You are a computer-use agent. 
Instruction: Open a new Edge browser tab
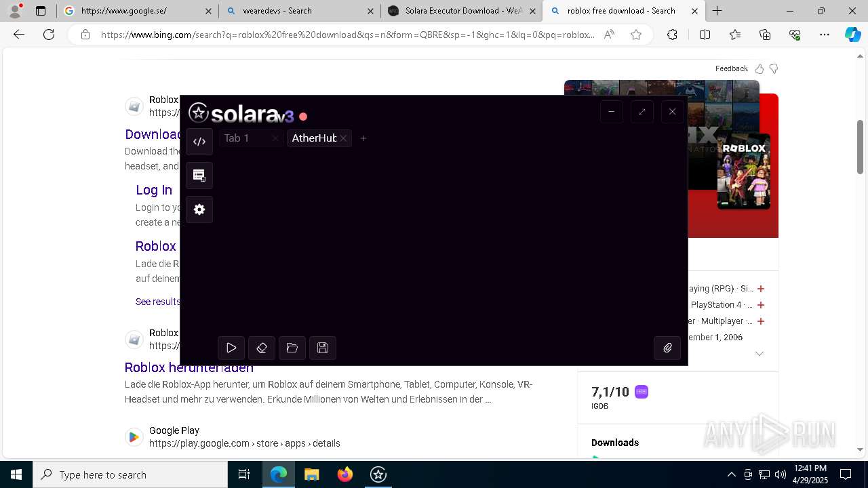(717, 11)
